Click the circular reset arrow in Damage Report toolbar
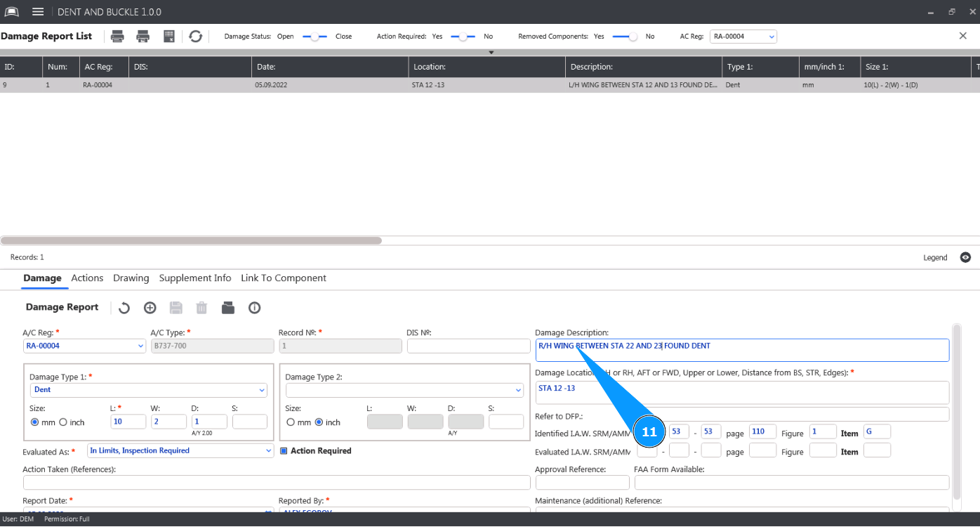 pos(124,308)
